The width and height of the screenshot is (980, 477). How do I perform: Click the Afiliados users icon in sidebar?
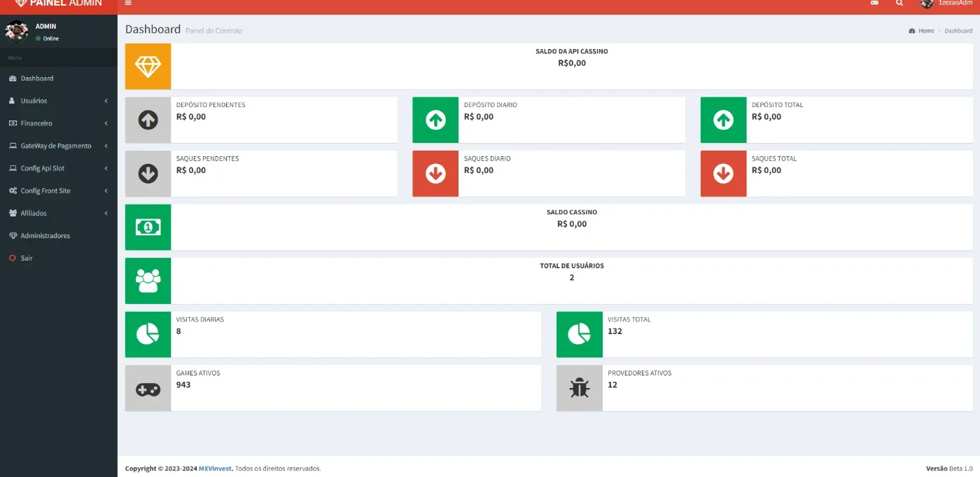coord(13,213)
